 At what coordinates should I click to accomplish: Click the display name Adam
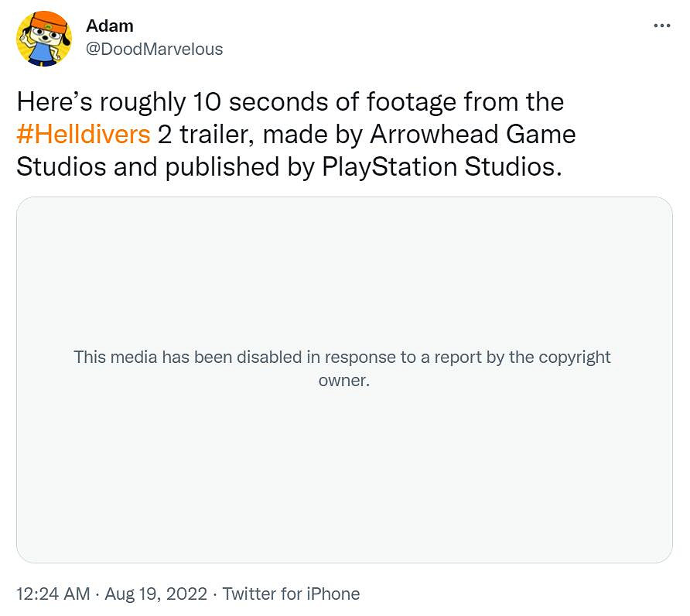tap(109, 26)
